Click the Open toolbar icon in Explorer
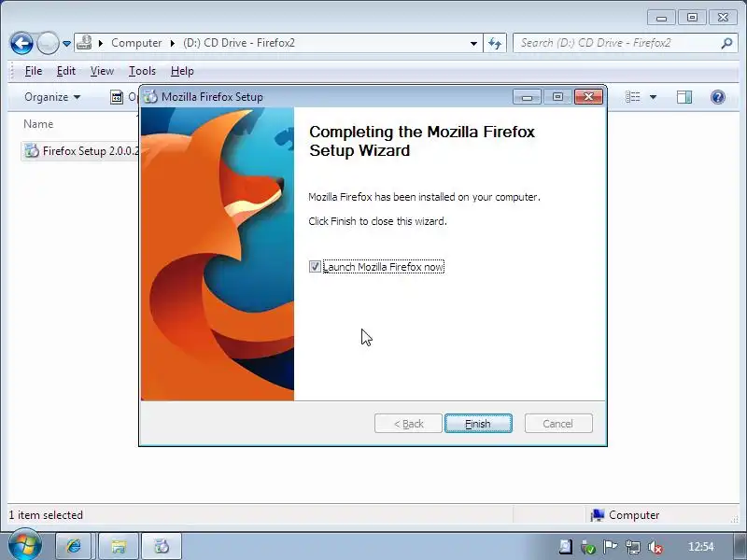Image resolution: width=747 pixels, height=560 pixels. pos(117,97)
